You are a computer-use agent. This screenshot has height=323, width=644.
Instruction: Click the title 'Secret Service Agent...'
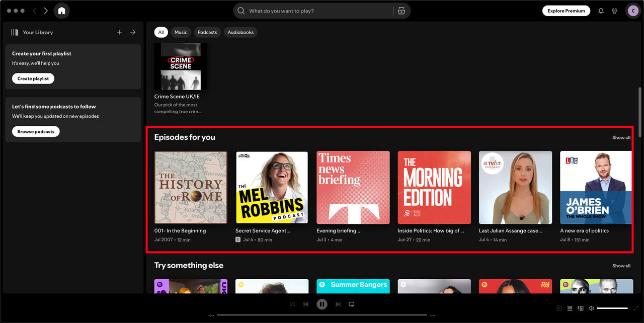263,231
